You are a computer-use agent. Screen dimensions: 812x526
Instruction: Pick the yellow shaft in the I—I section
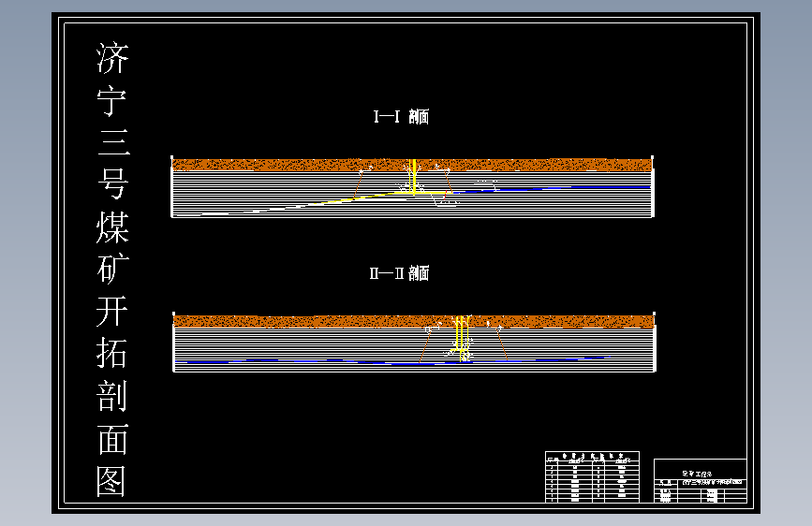click(413, 177)
